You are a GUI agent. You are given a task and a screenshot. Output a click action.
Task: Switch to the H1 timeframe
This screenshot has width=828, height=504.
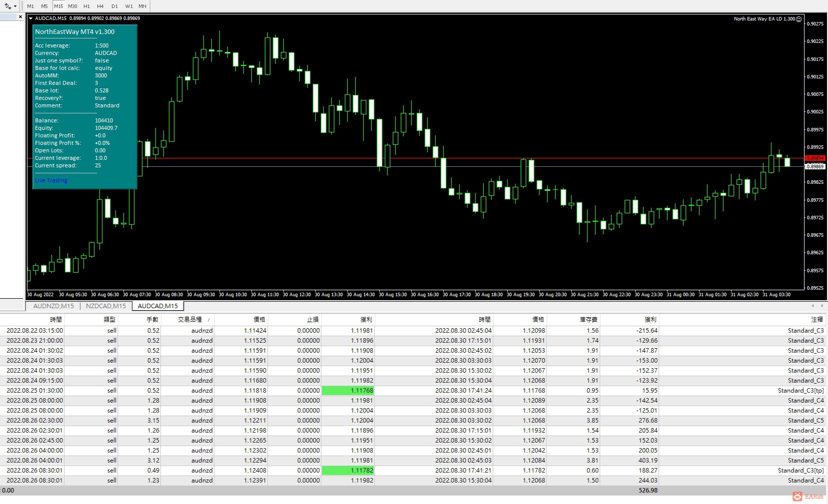click(86, 6)
